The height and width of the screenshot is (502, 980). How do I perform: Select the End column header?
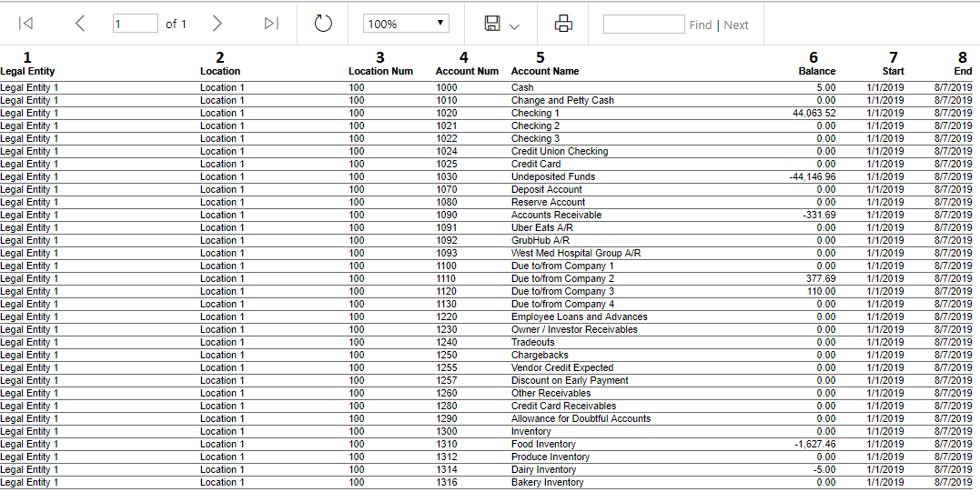tap(963, 71)
